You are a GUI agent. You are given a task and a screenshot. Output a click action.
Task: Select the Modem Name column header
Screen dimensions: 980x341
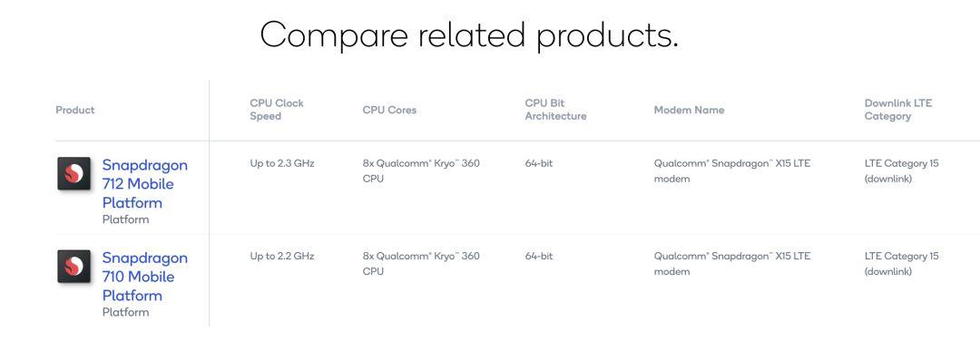(x=690, y=110)
